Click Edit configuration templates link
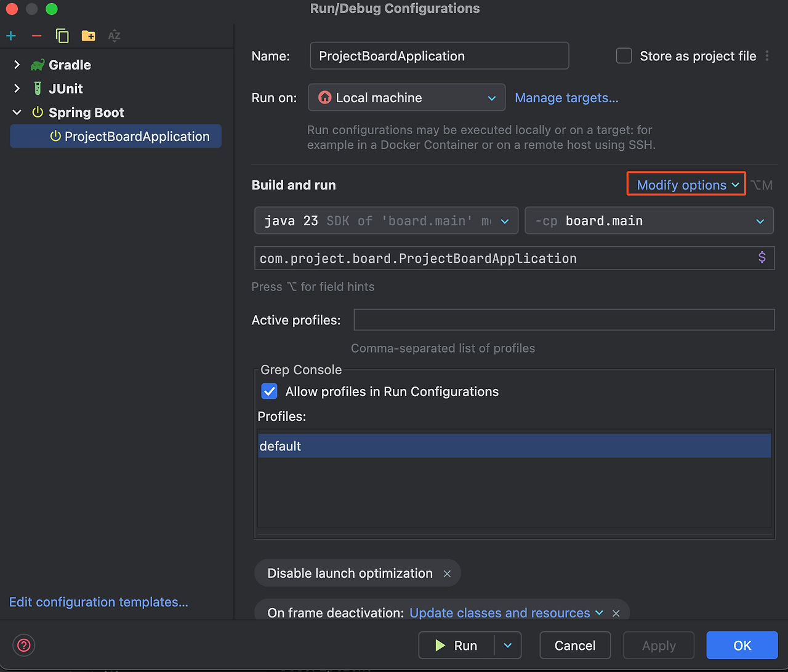The image size is (788, 672). 98,602
